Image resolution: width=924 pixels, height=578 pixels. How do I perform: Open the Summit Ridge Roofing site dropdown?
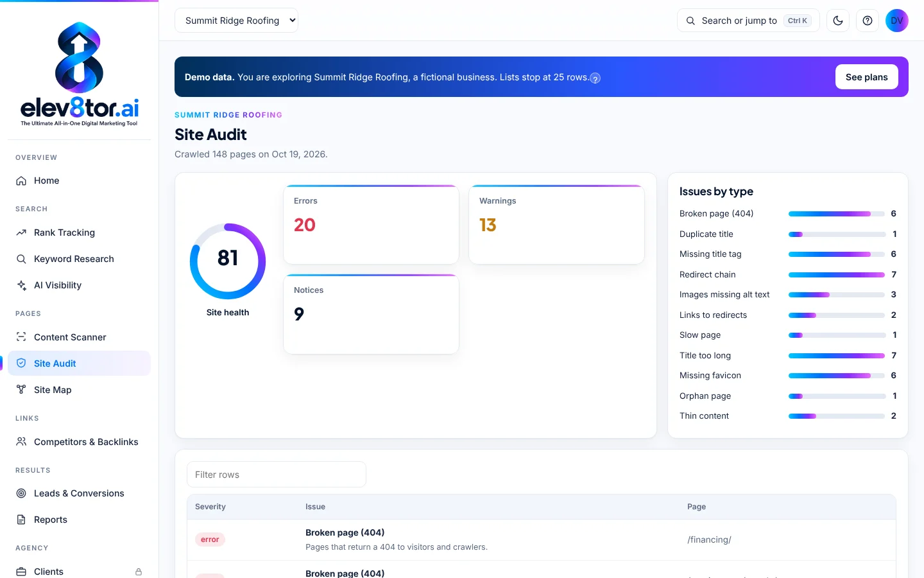(x=236, y=21)
